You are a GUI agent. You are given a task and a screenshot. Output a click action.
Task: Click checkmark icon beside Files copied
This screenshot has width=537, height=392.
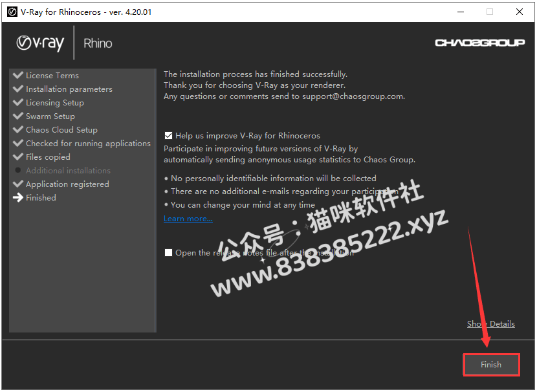point(18,157)
